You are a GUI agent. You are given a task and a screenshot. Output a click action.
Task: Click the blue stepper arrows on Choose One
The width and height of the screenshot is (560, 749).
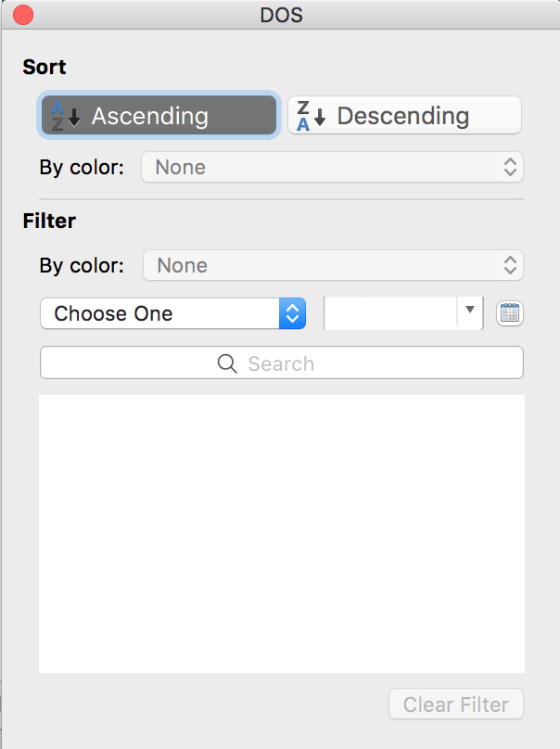click(292, 313)
